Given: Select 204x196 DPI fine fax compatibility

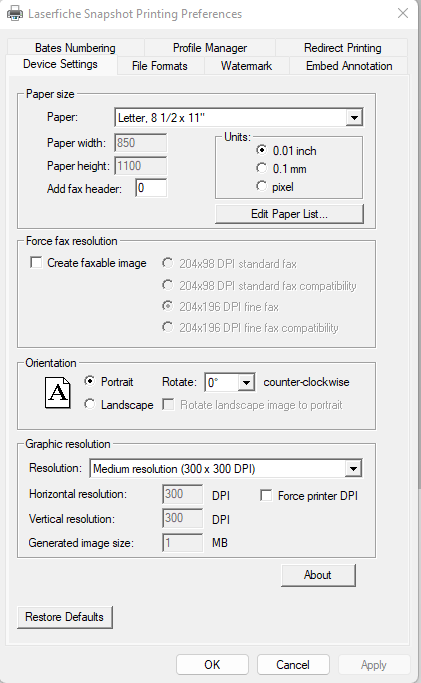Looking at the screenshot, I should tap(250, 327).
